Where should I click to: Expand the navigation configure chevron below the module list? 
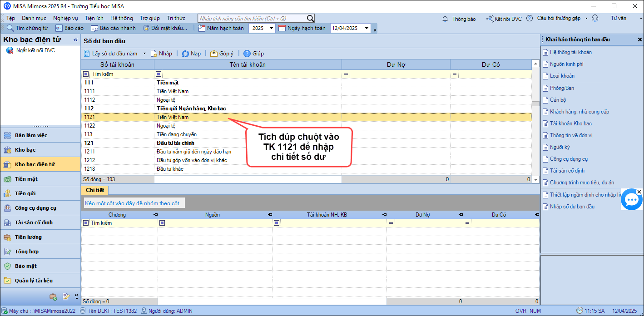[x=76, y=296]
